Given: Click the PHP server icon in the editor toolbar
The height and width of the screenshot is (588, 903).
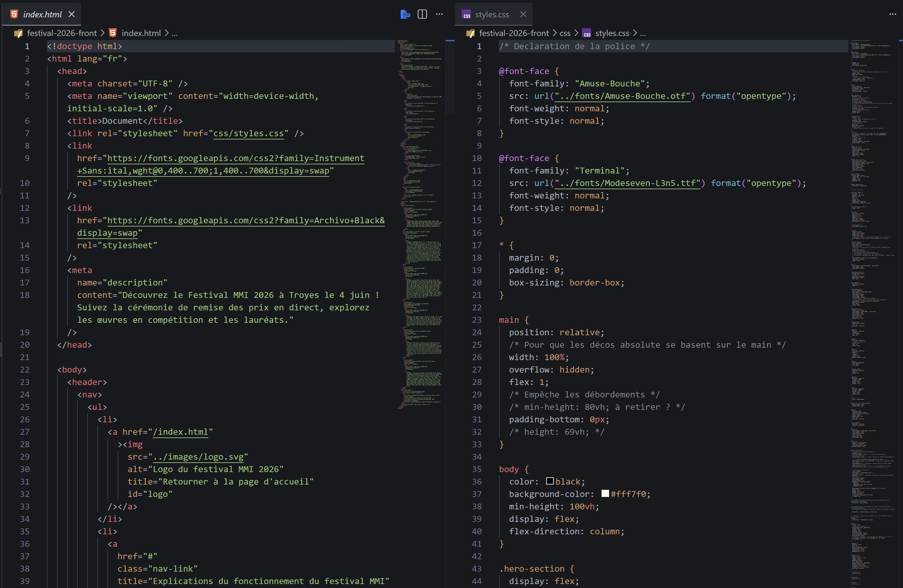Looking at the screenshot, I should click(x=405, y=14).
